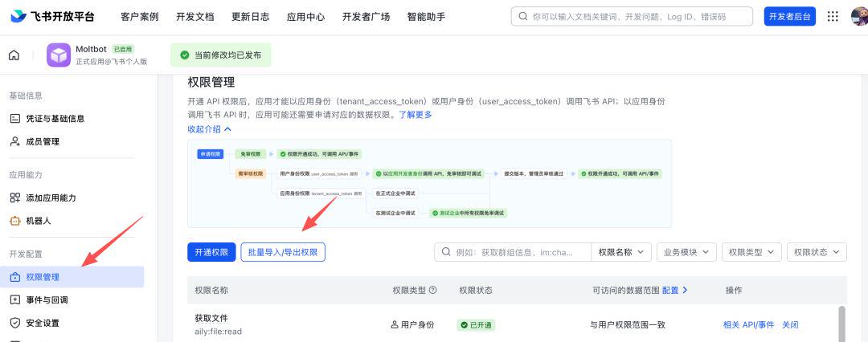Click the 机器人 robot icon
This screenshot has width=868, height=342.
[x=15, y=221]
